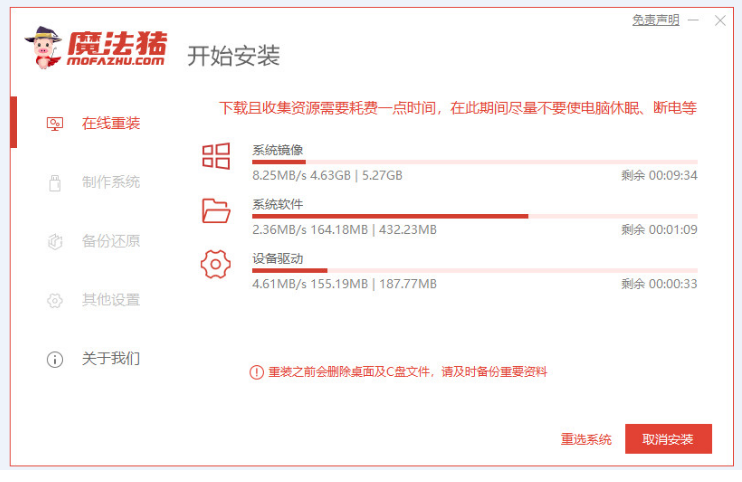
Task: Click the online reinstall monitor icon
Action: coord(56,124)
